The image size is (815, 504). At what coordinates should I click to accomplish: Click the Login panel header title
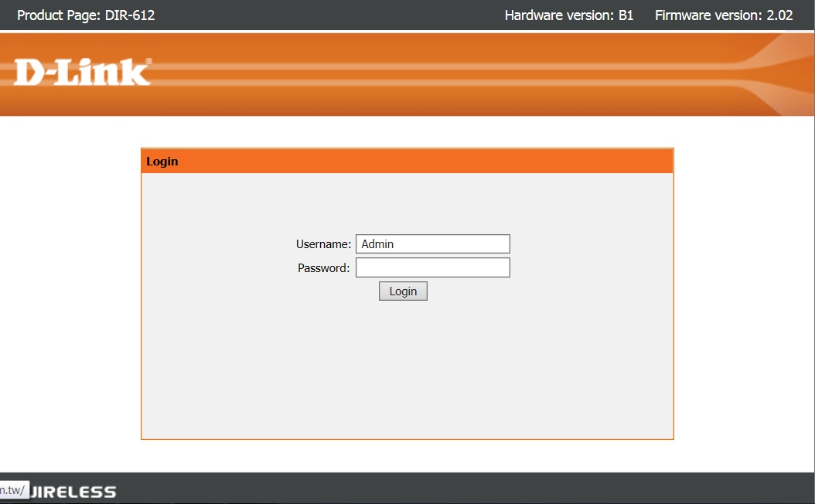(162, 161)
